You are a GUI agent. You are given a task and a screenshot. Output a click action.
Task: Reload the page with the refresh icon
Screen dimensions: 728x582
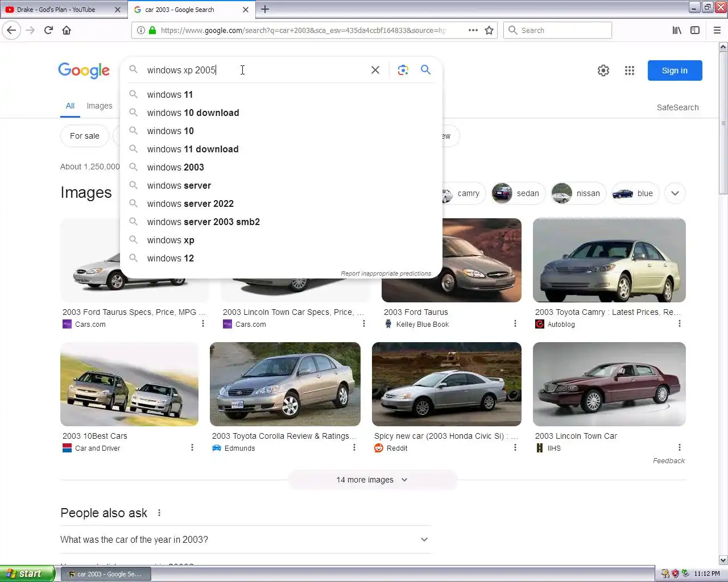tap(48, 30)
